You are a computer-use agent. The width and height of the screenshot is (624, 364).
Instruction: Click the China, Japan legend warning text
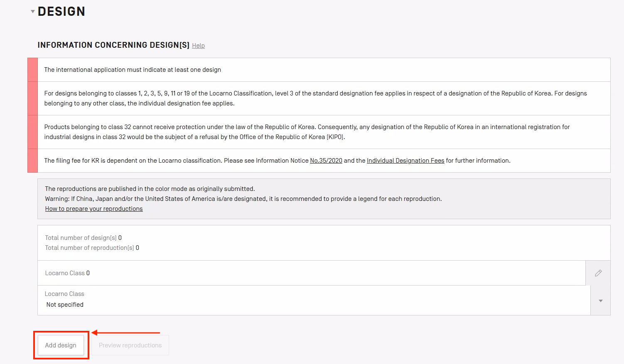pos(243,199)
